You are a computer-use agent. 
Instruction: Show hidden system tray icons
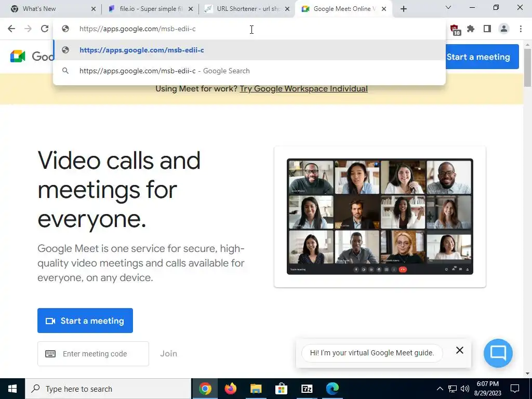(440, 389)
